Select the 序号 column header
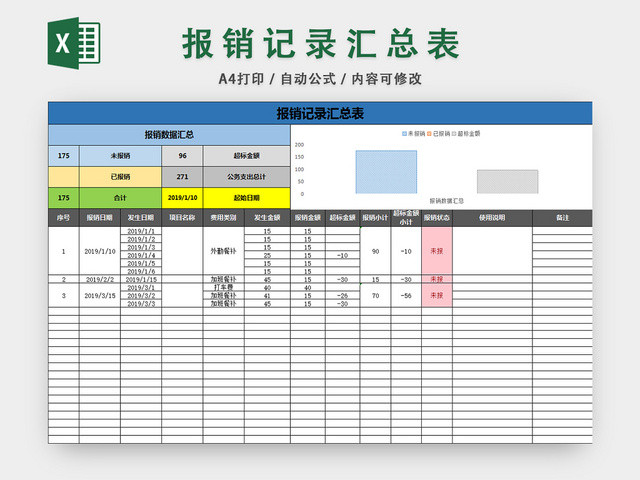 click(x=64, y=218)
